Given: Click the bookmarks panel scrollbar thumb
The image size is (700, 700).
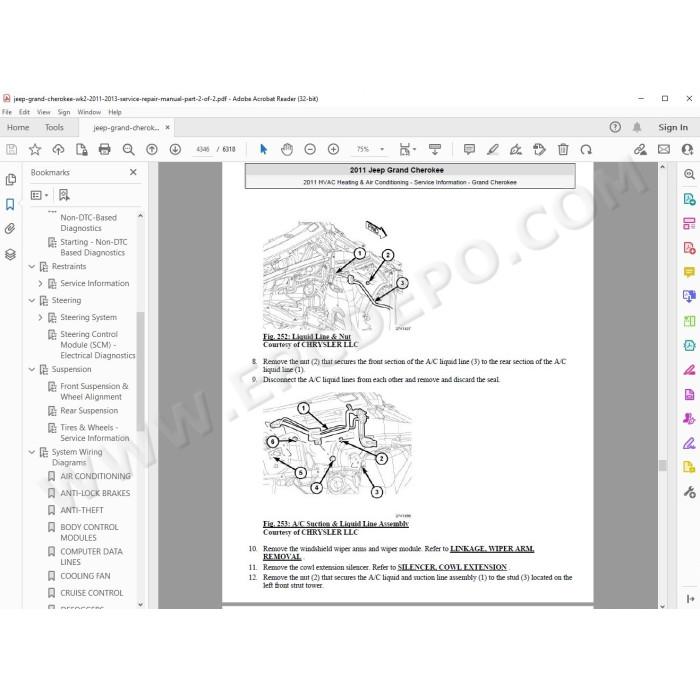Looking at the screenshot, I should point(140,371).
